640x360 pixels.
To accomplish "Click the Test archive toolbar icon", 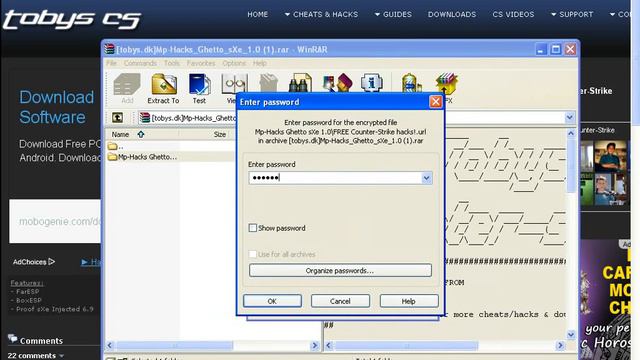I will click(x=199, y=88).
